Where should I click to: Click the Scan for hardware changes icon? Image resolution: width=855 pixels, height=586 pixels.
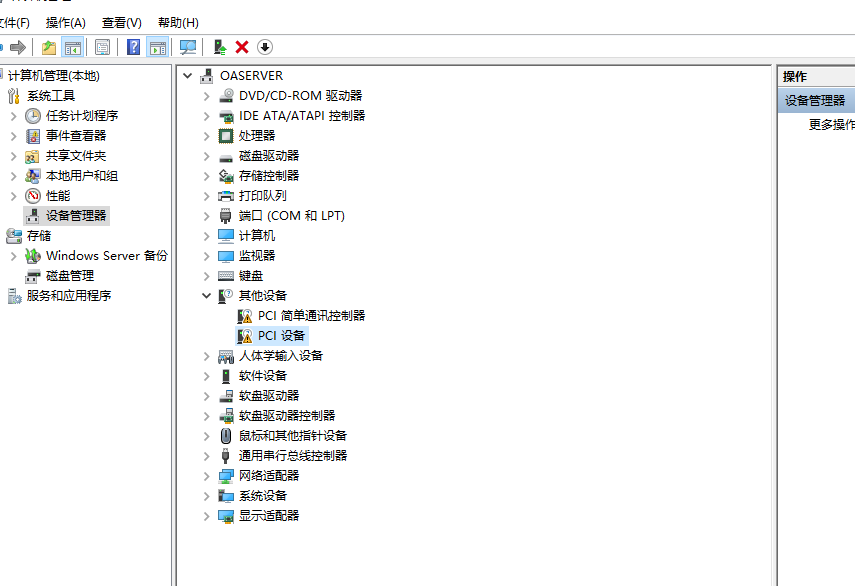[188, 47]
